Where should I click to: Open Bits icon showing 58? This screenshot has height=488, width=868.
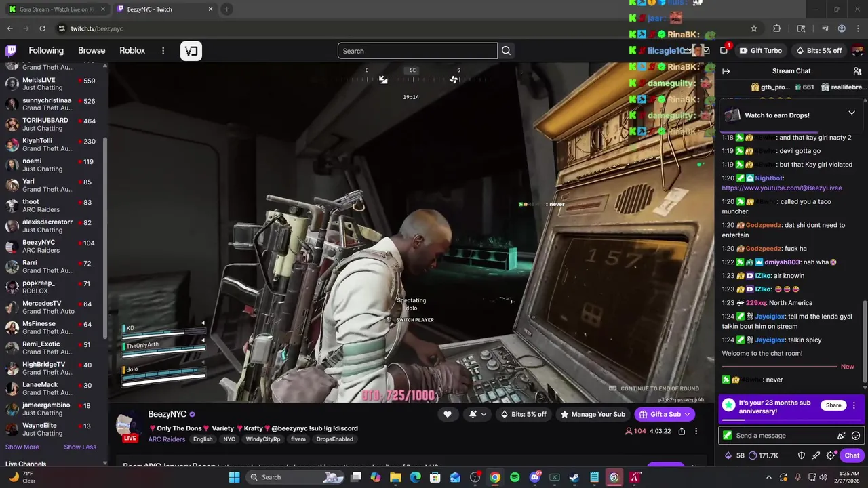735,455
